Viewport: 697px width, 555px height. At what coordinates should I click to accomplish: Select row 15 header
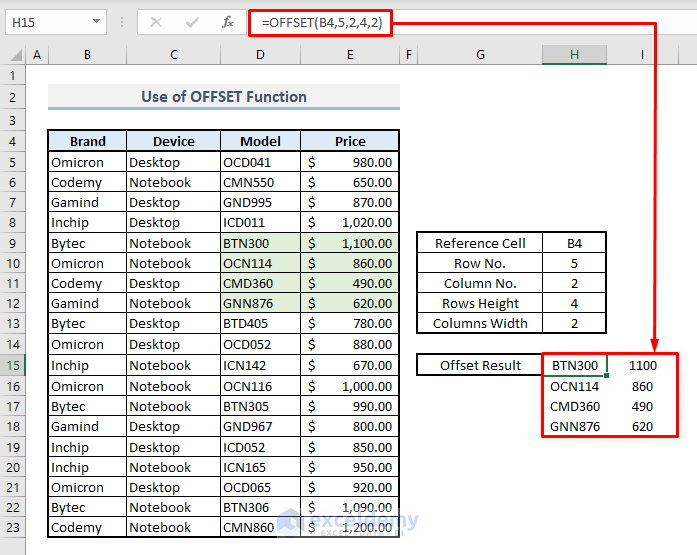tap(12, 365)
